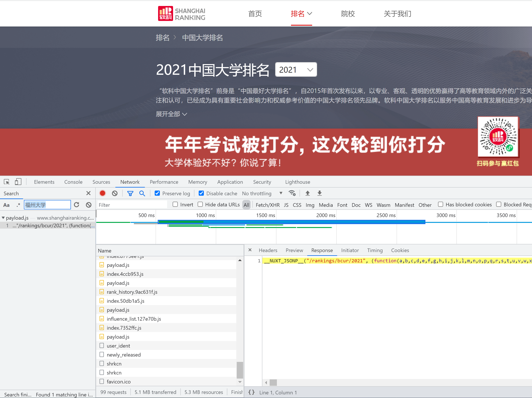Click the horizontal scrollbar thumb in response pane

[x=273, y=382]
